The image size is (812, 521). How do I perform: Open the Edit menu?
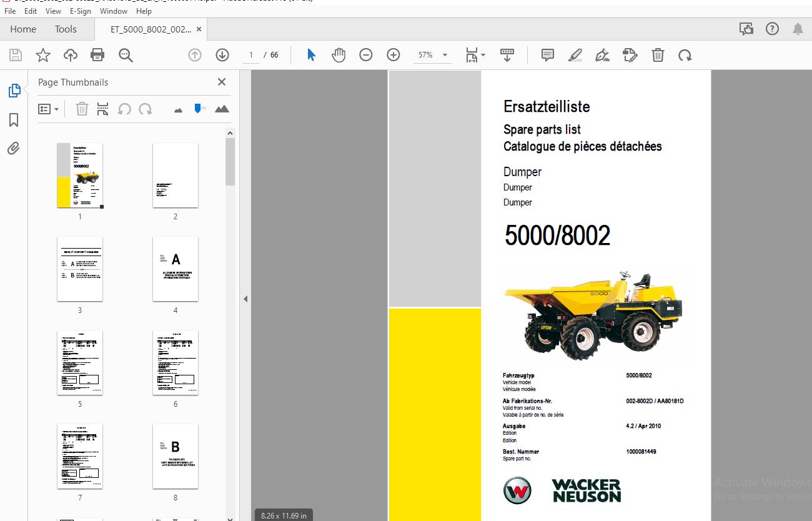pos(31,11)
